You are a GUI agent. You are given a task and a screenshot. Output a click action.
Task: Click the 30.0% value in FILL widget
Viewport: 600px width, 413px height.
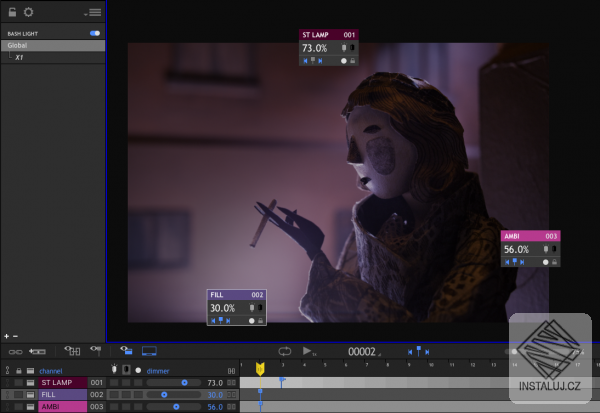point(222,308)
